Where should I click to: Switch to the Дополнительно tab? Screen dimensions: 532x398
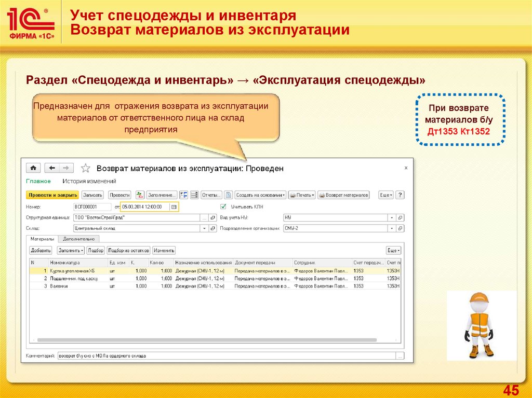click(79, 239)
